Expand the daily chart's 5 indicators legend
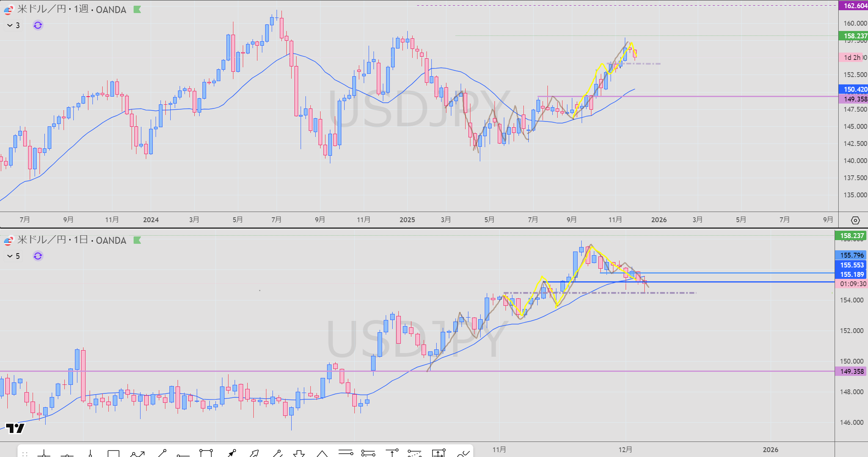Viewport: 868px width, 457px height. [13, 256]
